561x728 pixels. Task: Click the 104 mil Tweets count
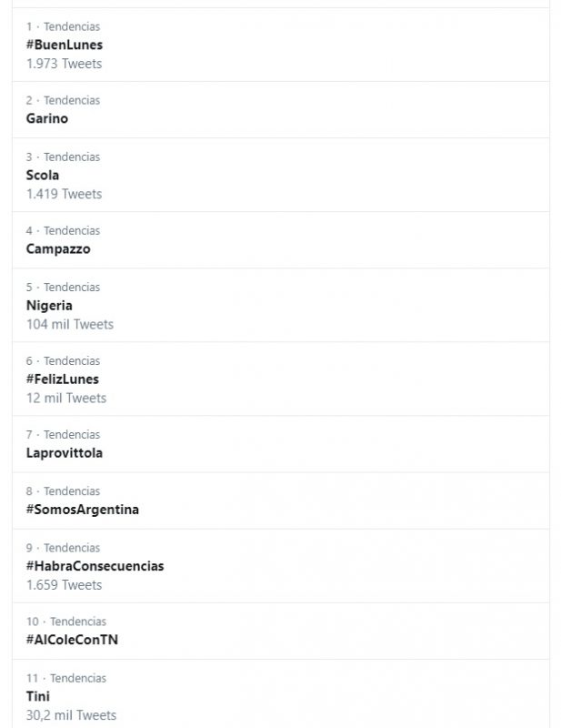pos(70,324)
